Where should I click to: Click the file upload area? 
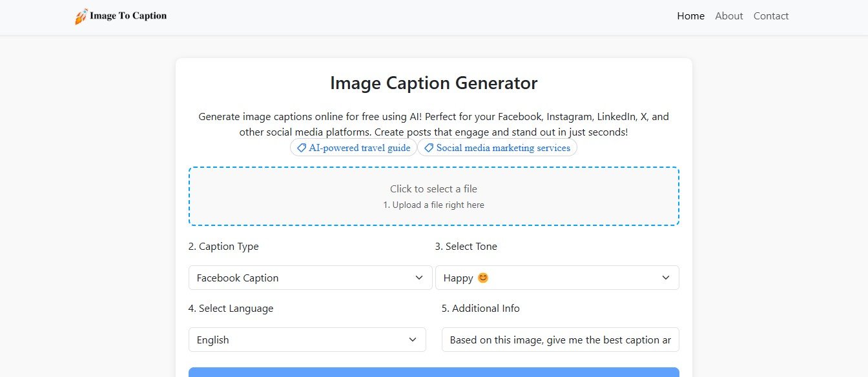point(433,196)
